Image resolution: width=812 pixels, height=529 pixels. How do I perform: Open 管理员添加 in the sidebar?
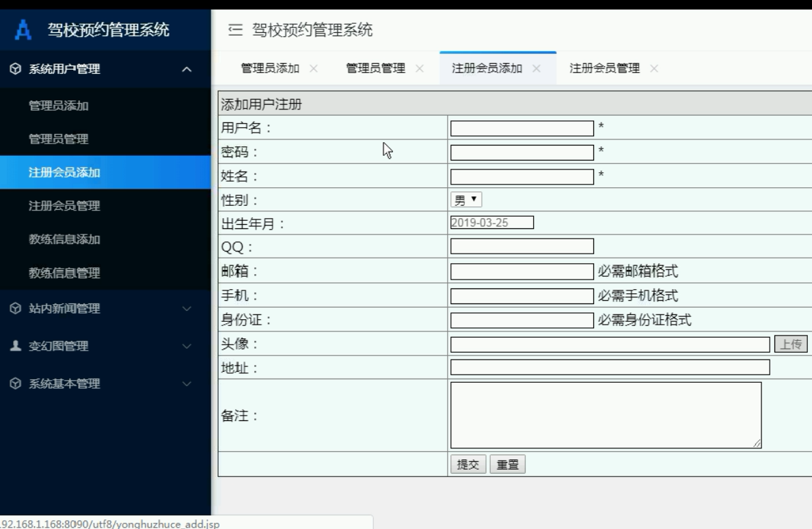click(x=106, y=105)
